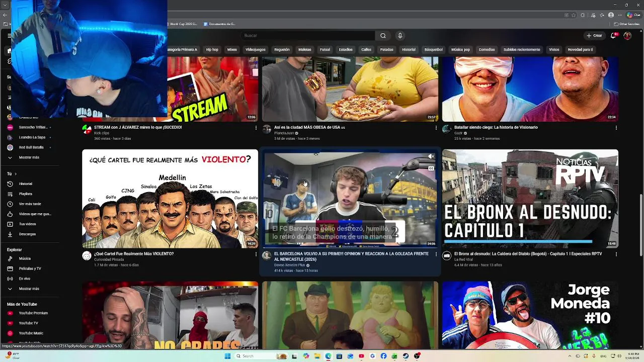Viewport: 644px width, 362px height.
Task: Expand Mostrar más under subscriptions
Action: pyautogui.click(x=29, y=157)
